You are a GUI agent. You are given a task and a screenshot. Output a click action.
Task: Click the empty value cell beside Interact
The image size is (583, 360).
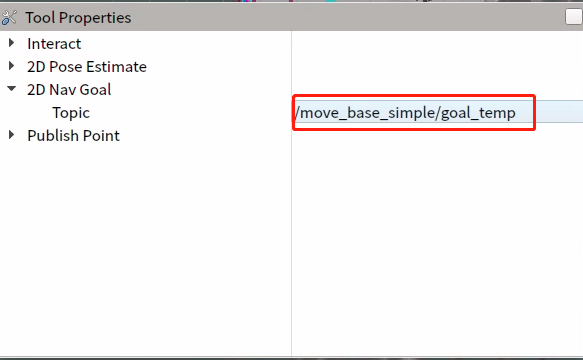point(437,44)
